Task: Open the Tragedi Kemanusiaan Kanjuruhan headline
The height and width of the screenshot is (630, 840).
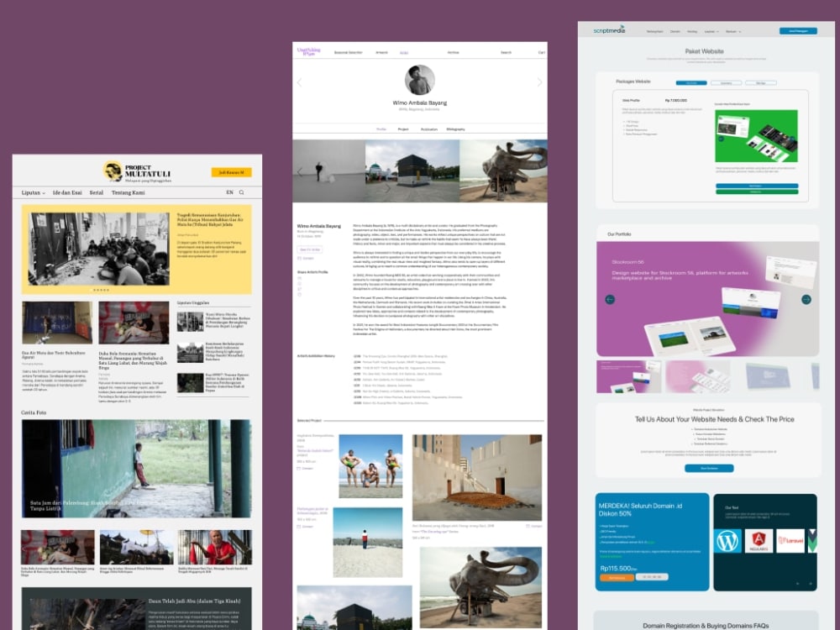Action: [x=211, y=219]
